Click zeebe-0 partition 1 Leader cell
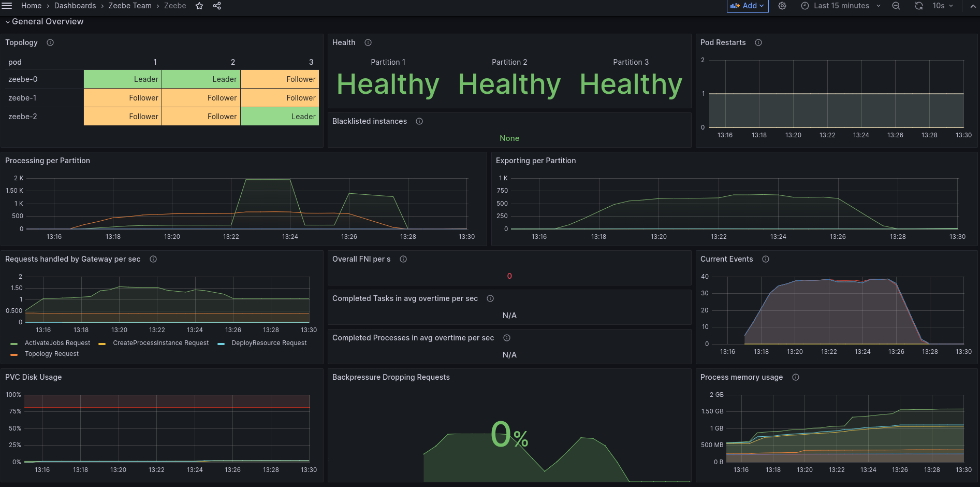Viewport: 980px width, 487px height. click(x=123, y=79)
